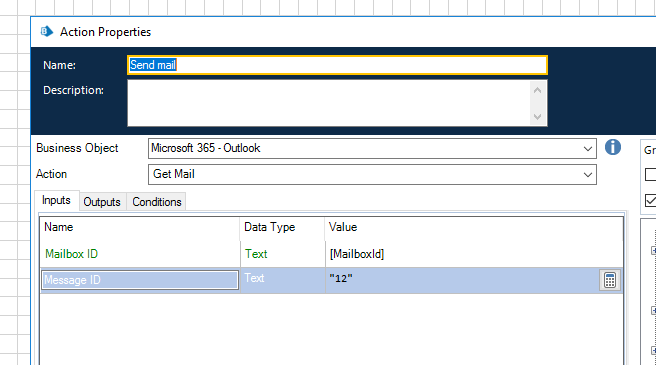The height and width of the screenshot is (365, 656).
Task: Switch to the Conditions tab
Action: (157, 202)
